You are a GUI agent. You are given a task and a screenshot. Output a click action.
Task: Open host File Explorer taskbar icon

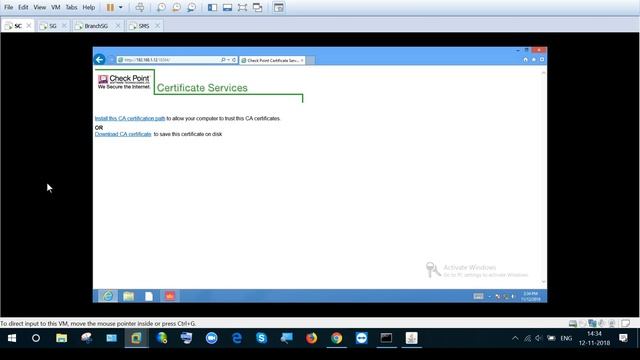coord(62,338)
